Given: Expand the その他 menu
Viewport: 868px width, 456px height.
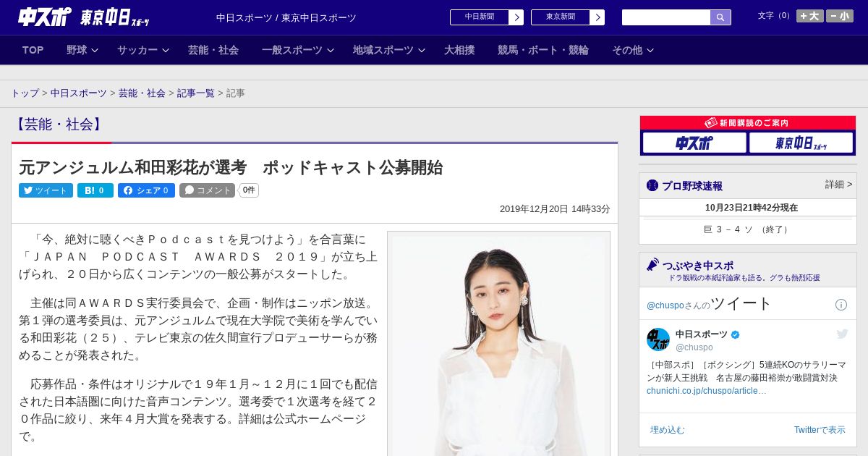Looking at the screenshot, I should click(x=633, y=50).
